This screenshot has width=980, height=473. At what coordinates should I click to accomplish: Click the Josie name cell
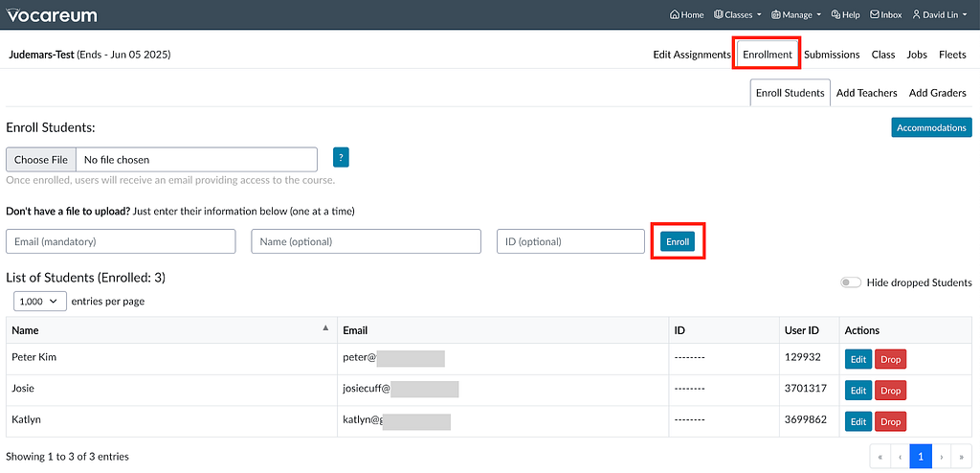(x=171, y=391)
